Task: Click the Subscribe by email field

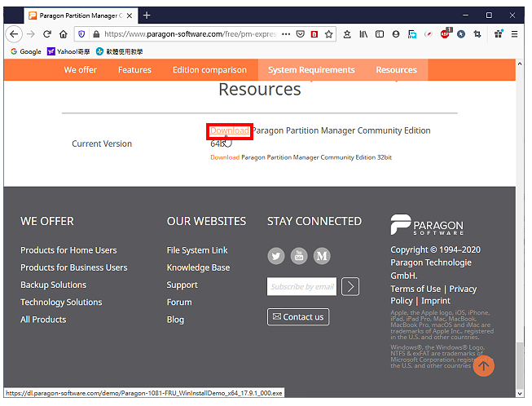Action: [301, 286]
